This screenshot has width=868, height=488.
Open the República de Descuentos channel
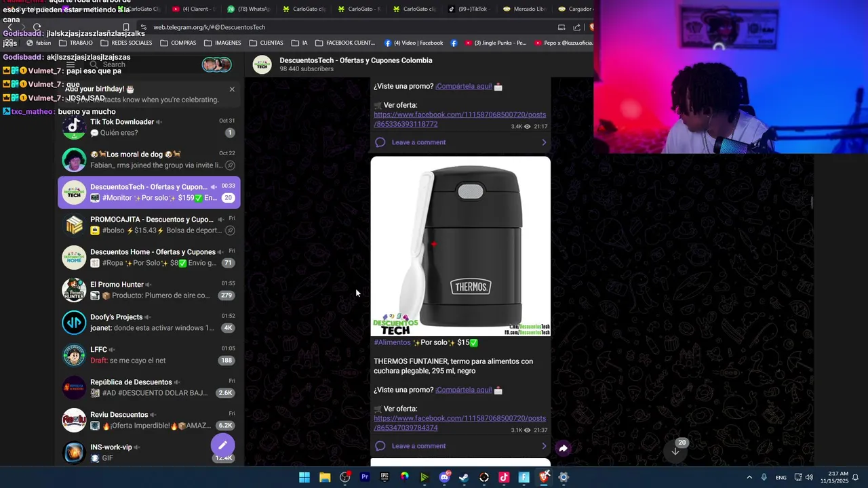149,388
